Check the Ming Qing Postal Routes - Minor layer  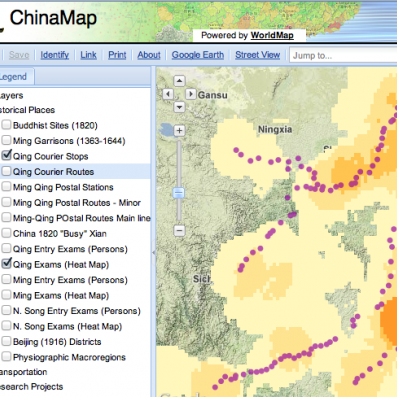click(6, 202)
